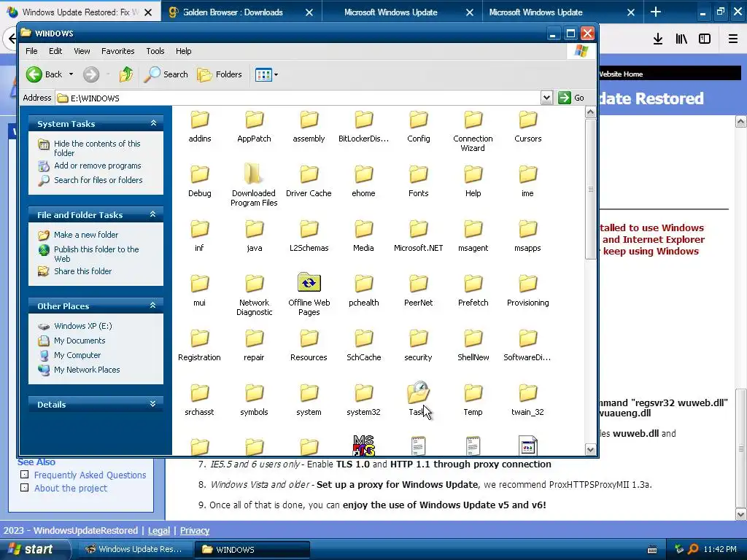
Task: Click the MS shortcut file icon
Action: tap(364, 446)
